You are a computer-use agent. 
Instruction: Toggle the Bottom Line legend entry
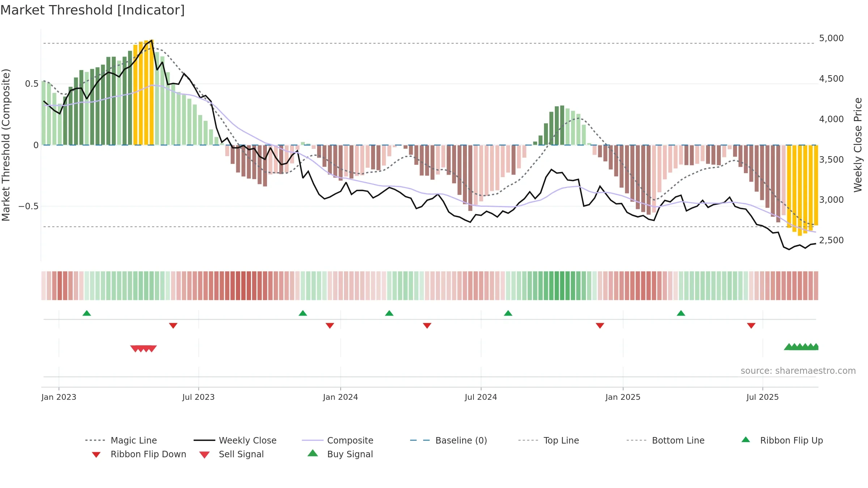coord(665,440)
